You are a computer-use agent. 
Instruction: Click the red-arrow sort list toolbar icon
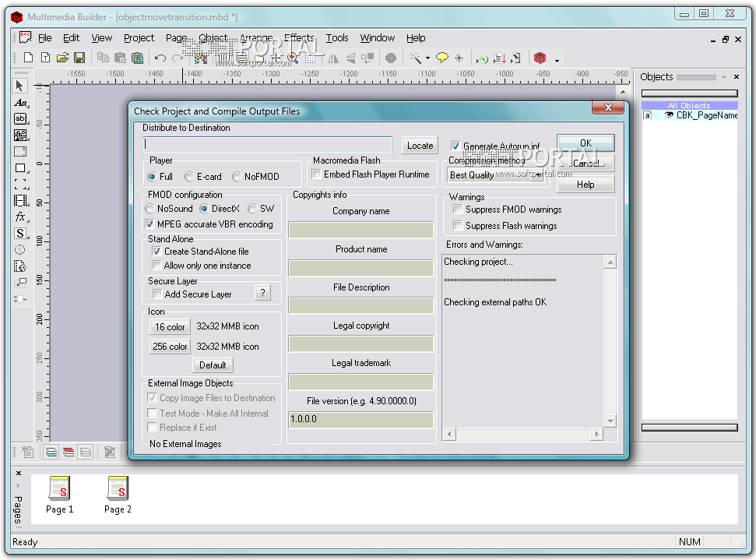pyautogui.click(x=500, y=58)
